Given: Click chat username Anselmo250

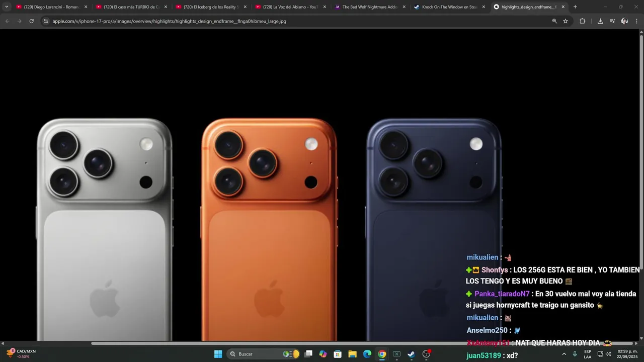Looking at the screenshot, I should tap(487, 330).
